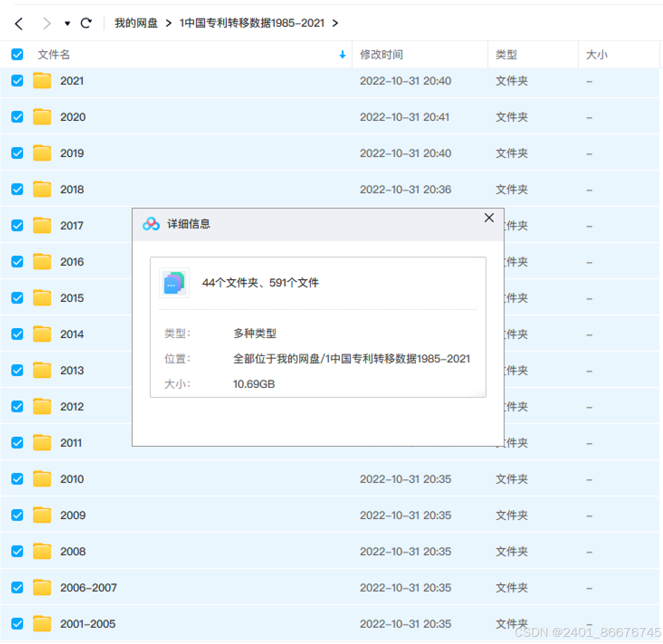Click the refresh icon in the toolbar

click(86, 23)
